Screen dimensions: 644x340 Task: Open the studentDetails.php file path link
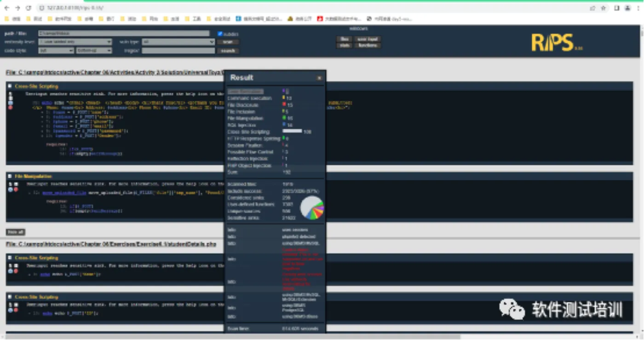tap(111, 244)
